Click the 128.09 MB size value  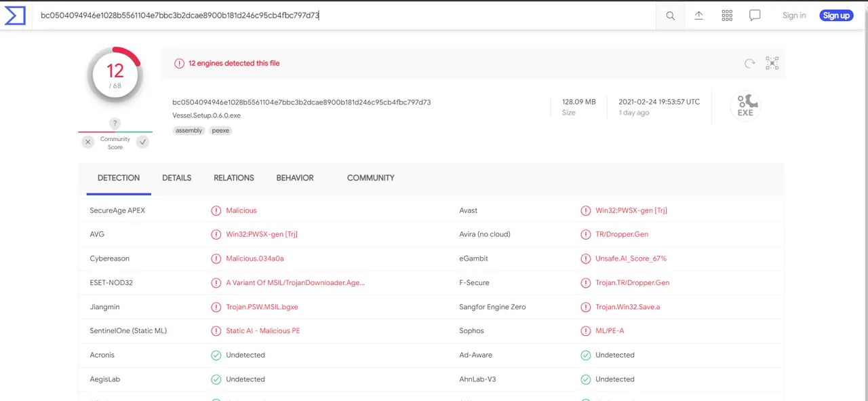579,102
